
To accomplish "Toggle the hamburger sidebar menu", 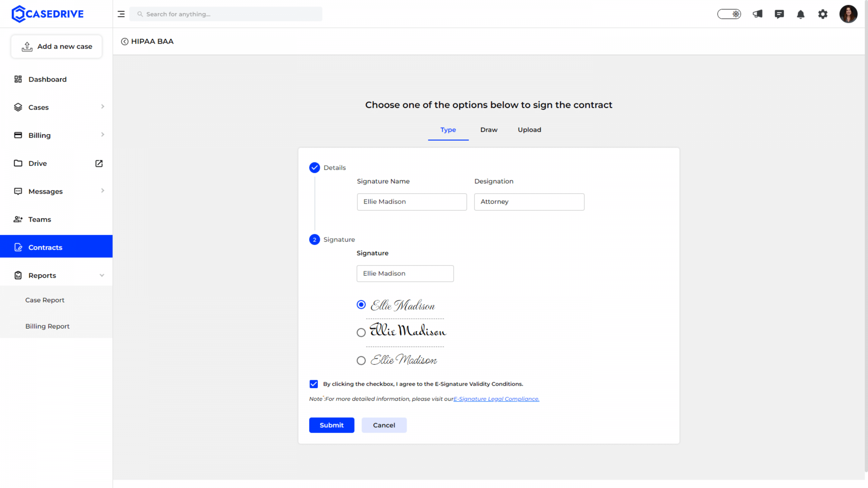I will [121, 14].
